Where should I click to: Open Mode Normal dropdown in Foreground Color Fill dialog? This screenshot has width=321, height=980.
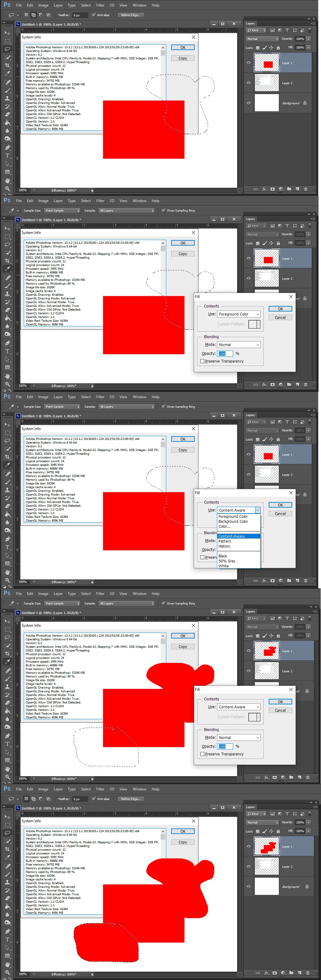pos(239,345)
